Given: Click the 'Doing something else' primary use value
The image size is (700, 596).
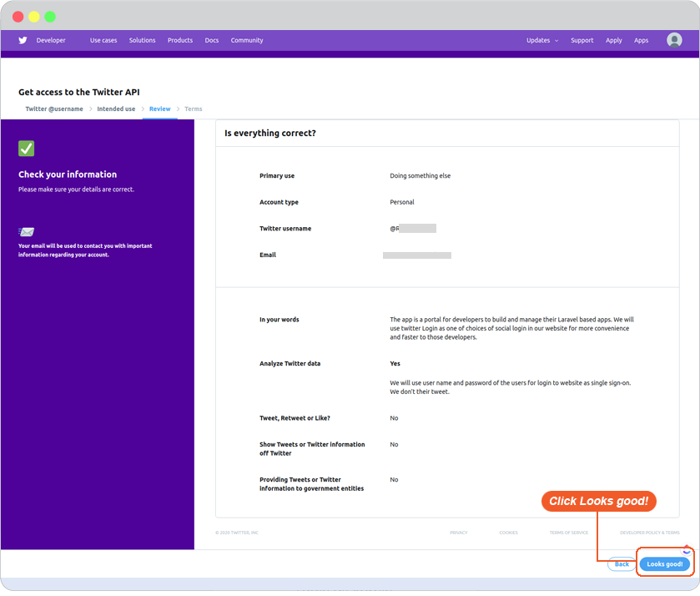Looking at the screenshot, I should [x=421, y=176].
